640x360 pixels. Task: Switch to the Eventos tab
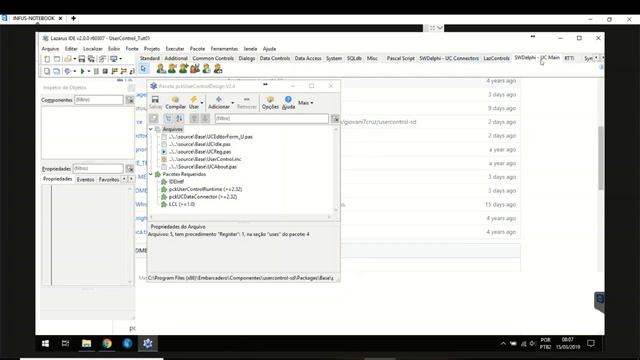[85, 180]
